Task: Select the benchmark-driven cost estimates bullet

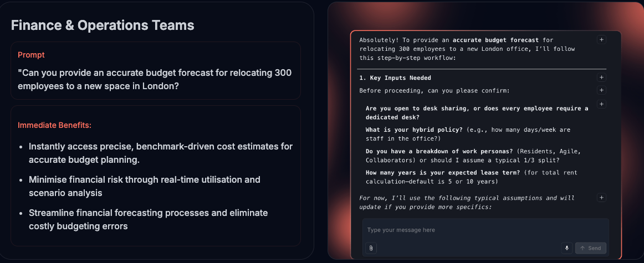Action: pos(161,153)
